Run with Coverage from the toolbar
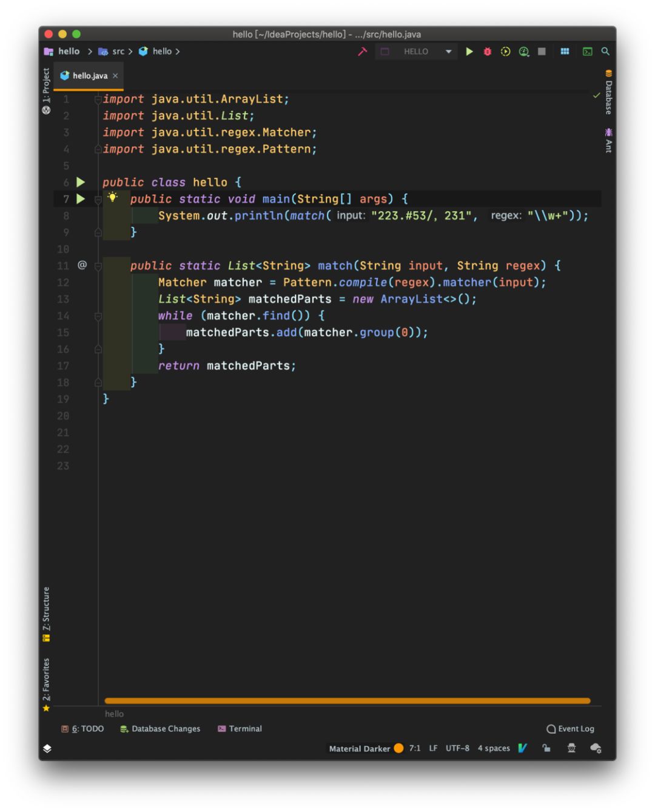 click(x=505, y=52)
